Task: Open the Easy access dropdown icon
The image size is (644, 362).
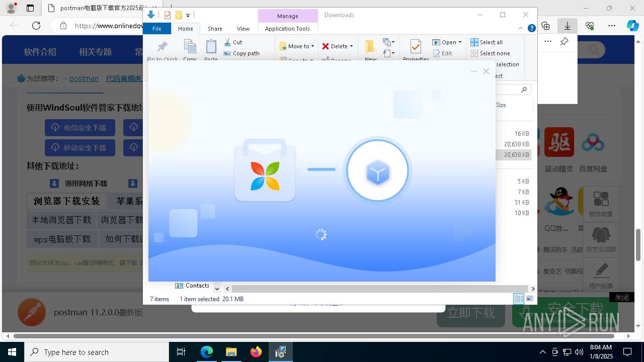Action: tap(388, 52)
